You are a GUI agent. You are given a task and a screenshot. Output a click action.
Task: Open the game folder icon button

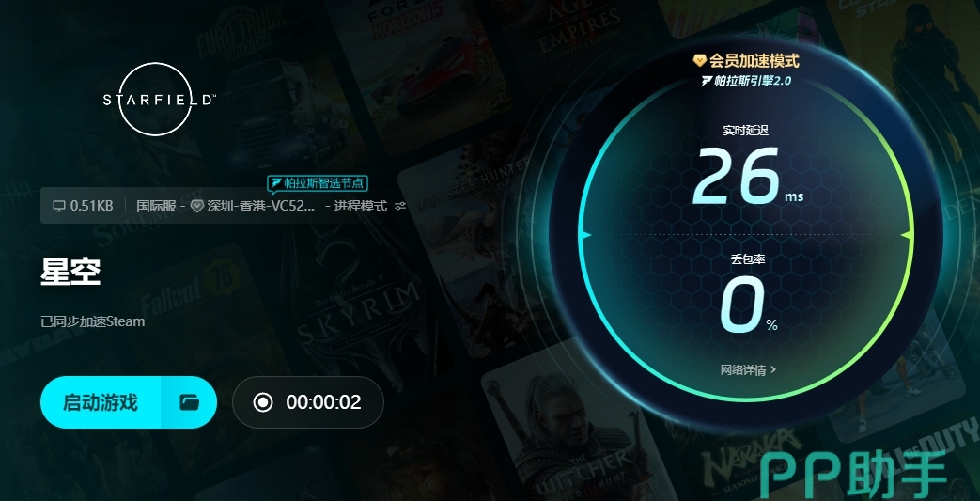(x=189, y=402)
